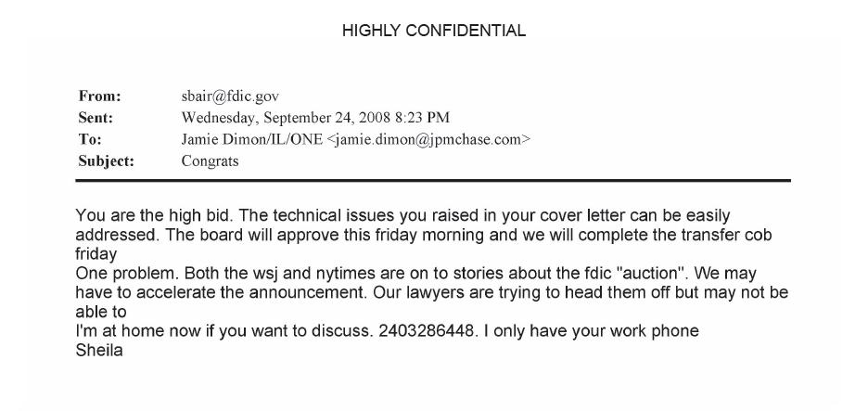Click the signature name Sheila
The height and width of the screenshot is (411, 868).
tap(97, 351)
